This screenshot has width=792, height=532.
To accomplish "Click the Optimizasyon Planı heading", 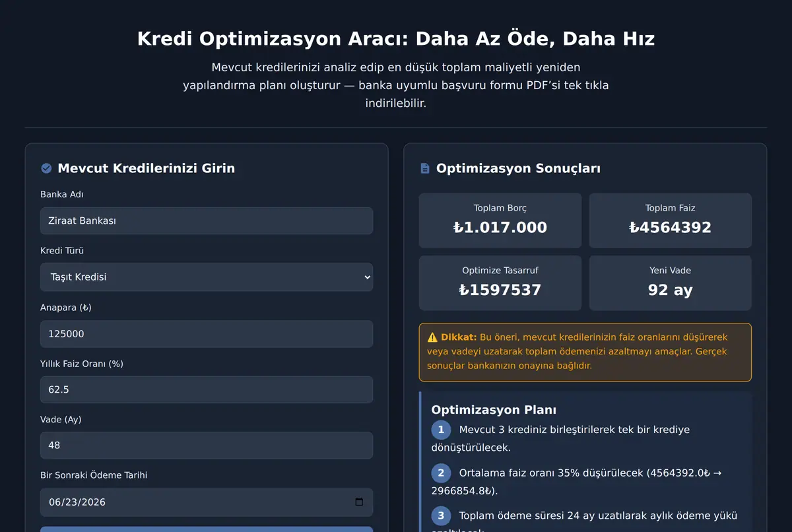I will [494, 410].
